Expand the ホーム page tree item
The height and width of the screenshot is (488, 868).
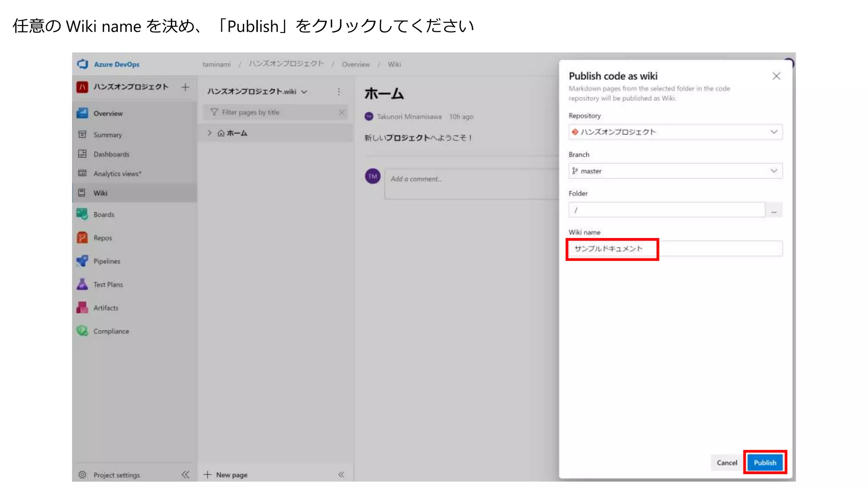coord(209,133)
